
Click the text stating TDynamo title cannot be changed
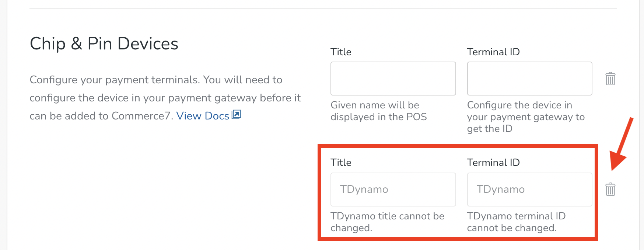[x=387, y=222]
